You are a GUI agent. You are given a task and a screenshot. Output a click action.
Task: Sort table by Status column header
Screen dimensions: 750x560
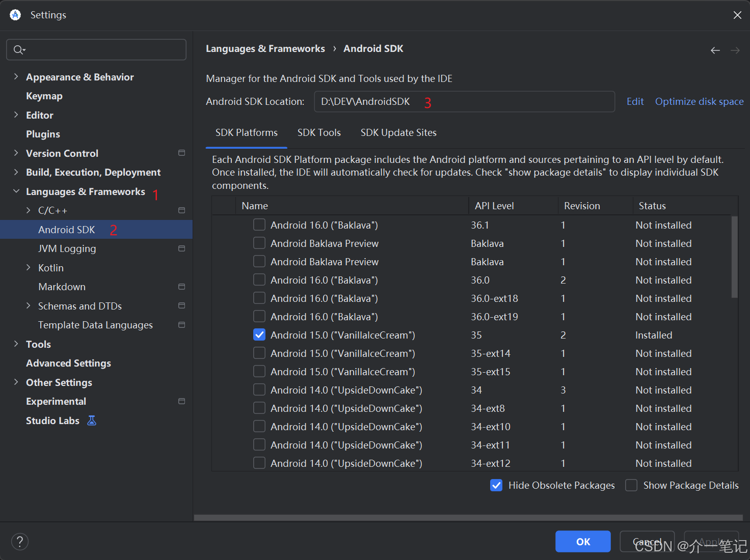[685, 206]
